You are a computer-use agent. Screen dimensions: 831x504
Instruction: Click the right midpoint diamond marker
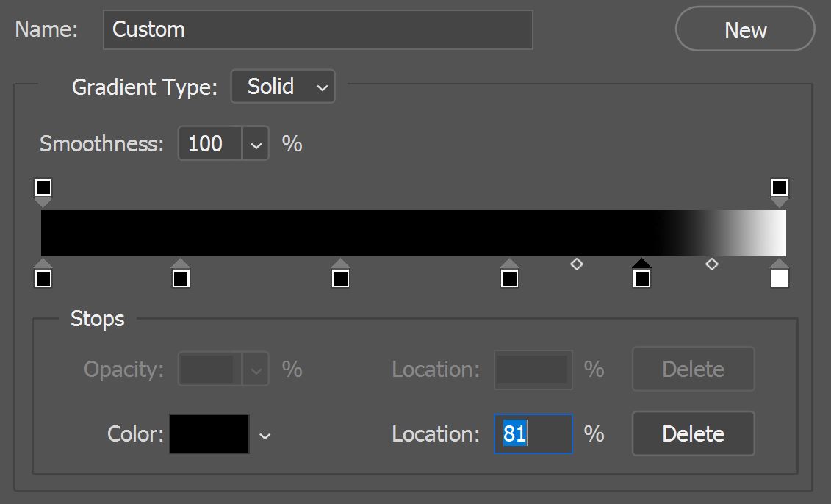711,264
